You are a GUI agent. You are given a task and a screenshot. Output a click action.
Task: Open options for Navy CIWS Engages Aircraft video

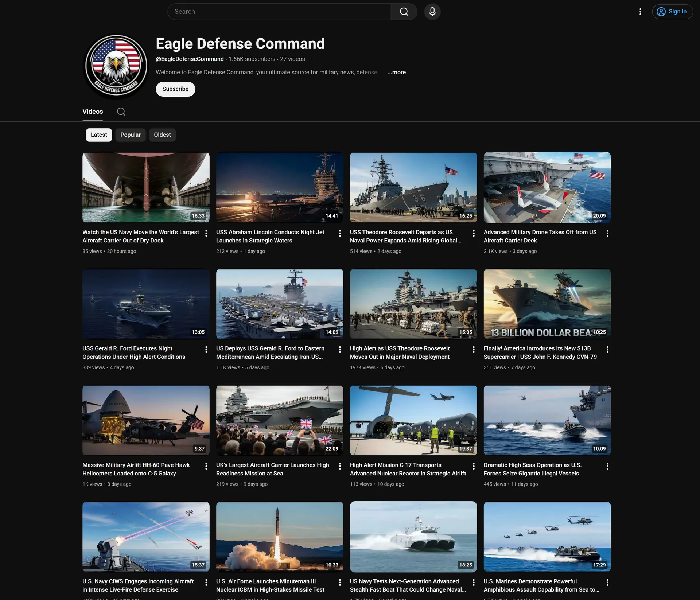(x=206, y=583)
